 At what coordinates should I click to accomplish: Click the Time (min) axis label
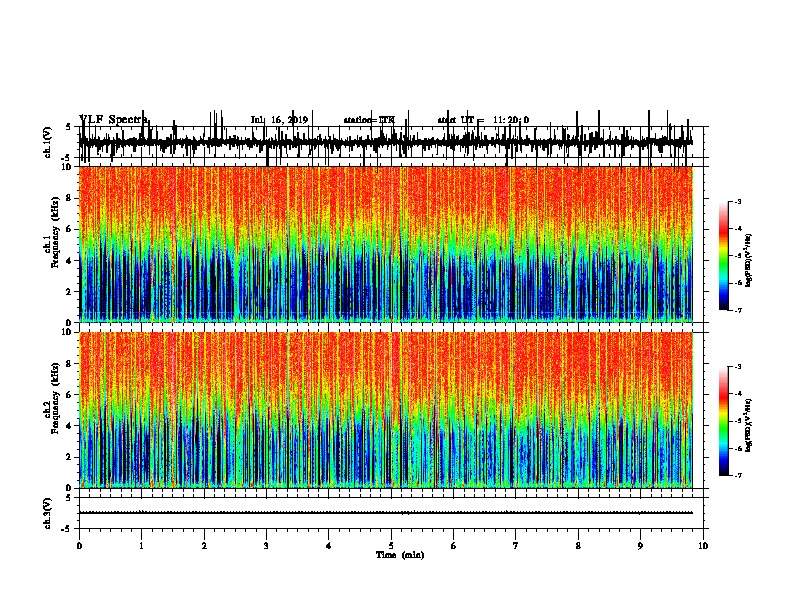400,555
